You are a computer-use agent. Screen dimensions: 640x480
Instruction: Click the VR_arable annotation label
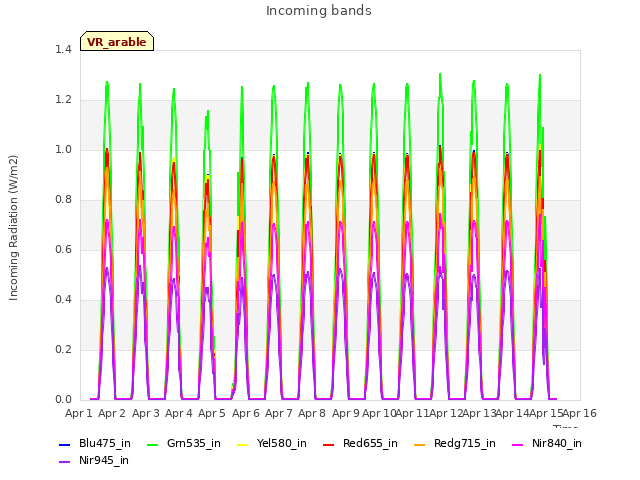coord(117,42)
